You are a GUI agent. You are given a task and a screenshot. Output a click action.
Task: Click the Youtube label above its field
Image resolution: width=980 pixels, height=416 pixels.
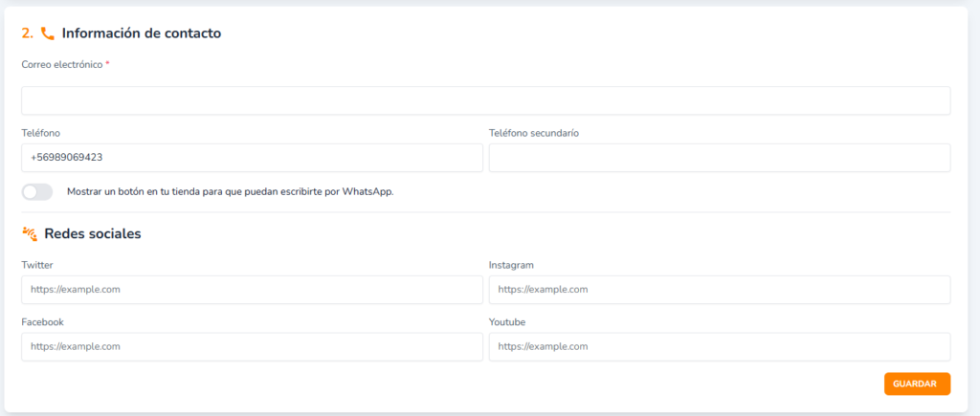coord(507,322)
